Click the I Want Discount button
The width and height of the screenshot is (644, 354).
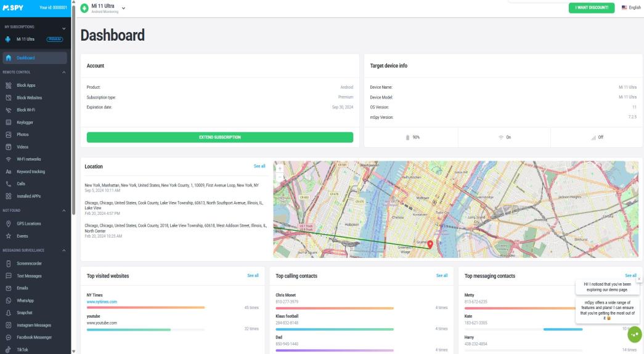(x=591, y=7)
